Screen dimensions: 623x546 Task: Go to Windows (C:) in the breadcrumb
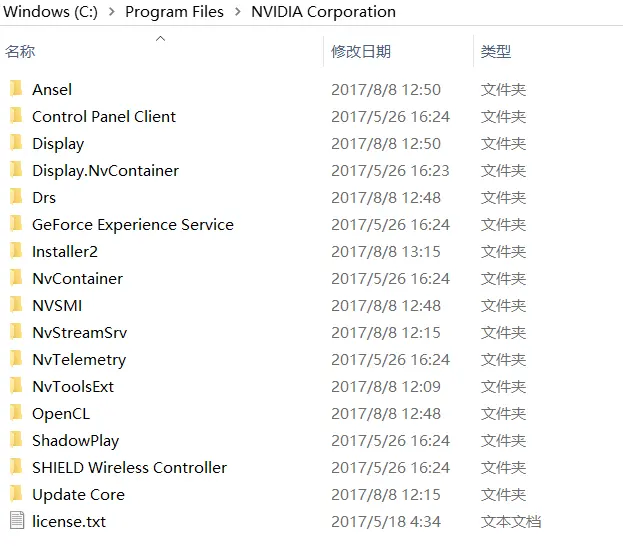[50, 12]
